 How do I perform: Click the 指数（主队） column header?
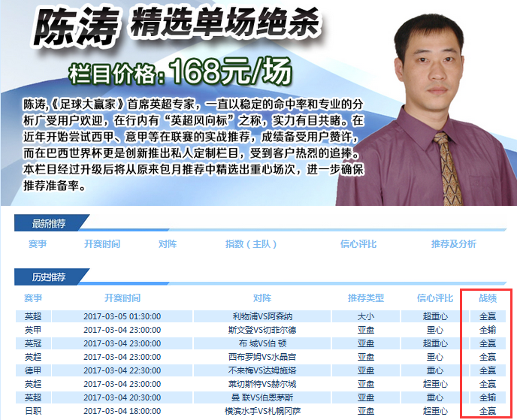tap(250, 244)
